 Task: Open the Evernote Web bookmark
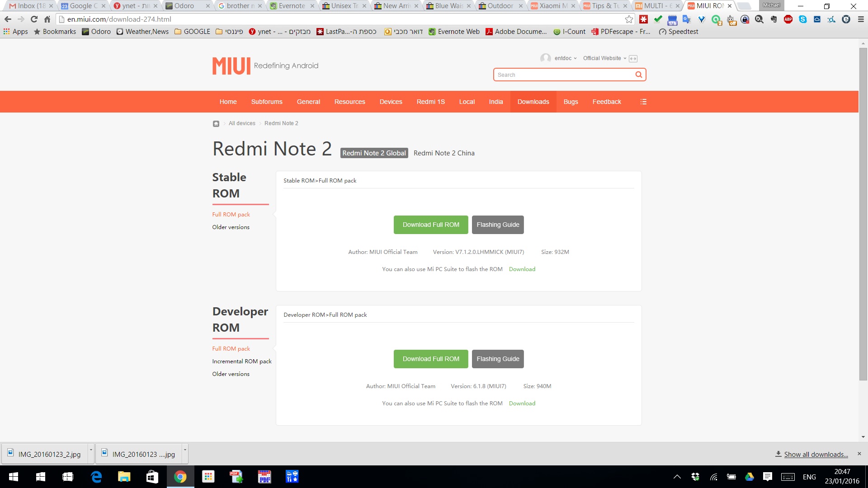pos(454,32)
